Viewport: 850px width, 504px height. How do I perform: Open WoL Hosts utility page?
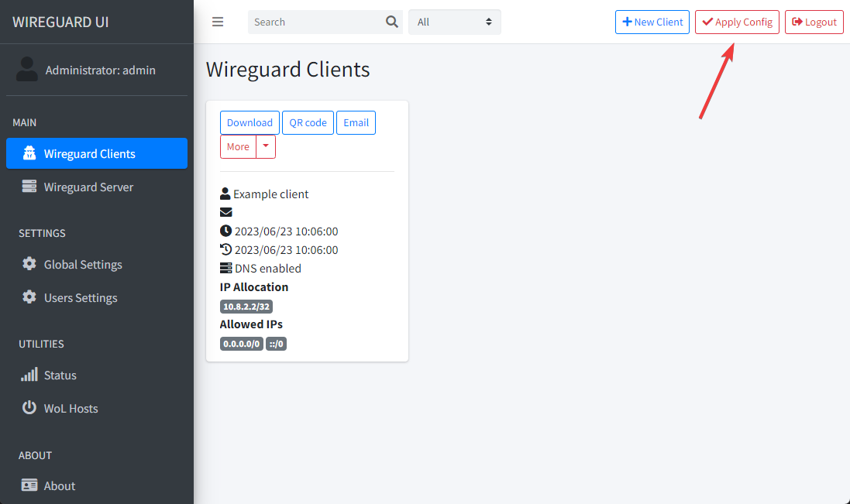point(97,408)
